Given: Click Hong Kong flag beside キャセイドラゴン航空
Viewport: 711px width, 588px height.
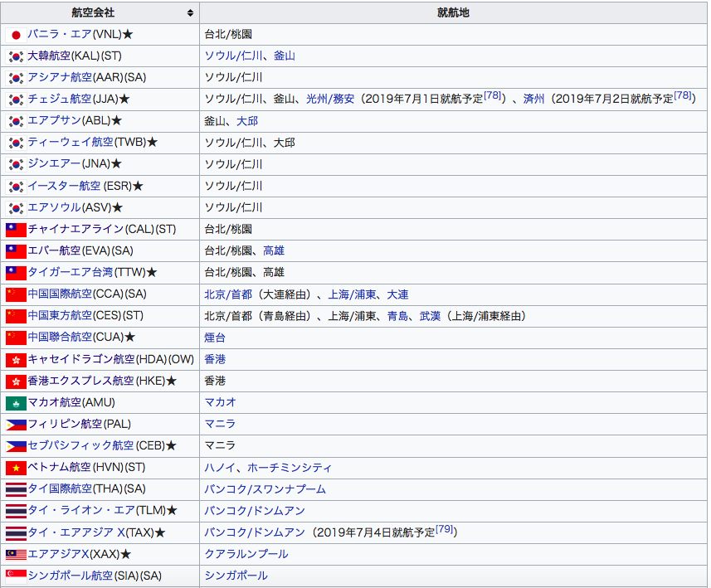Looking at the screenshot, I should 16,360.
